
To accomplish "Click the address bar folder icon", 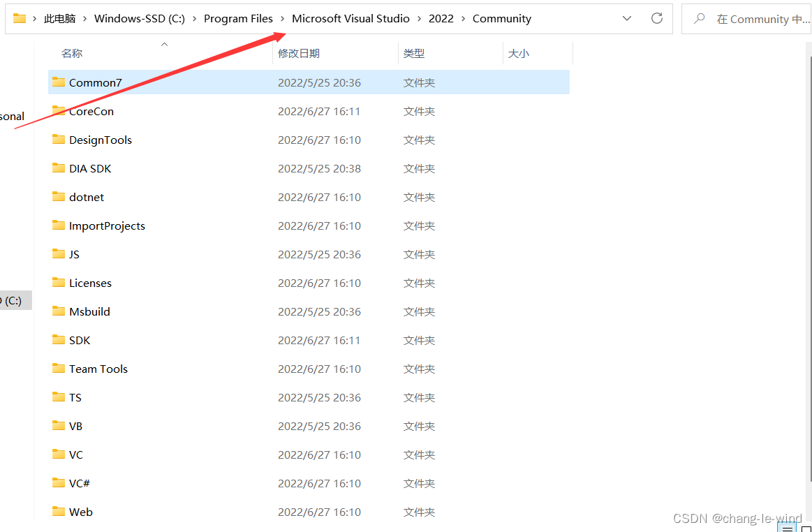I will 20,19.
